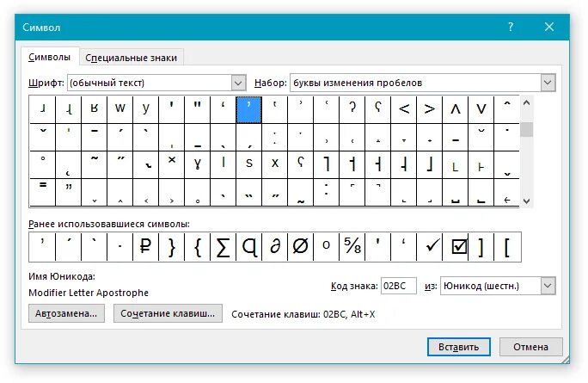Viewport: 588px width, 383px height.
Task: Click the symbol grid scrollbar thumb
Action: [526, 130]
